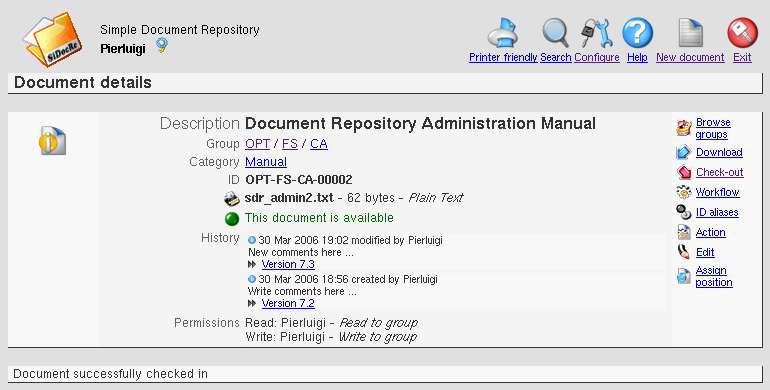Open the Version 7.3 link
This screenshot has width=770, height=390.
coord(288,264)
